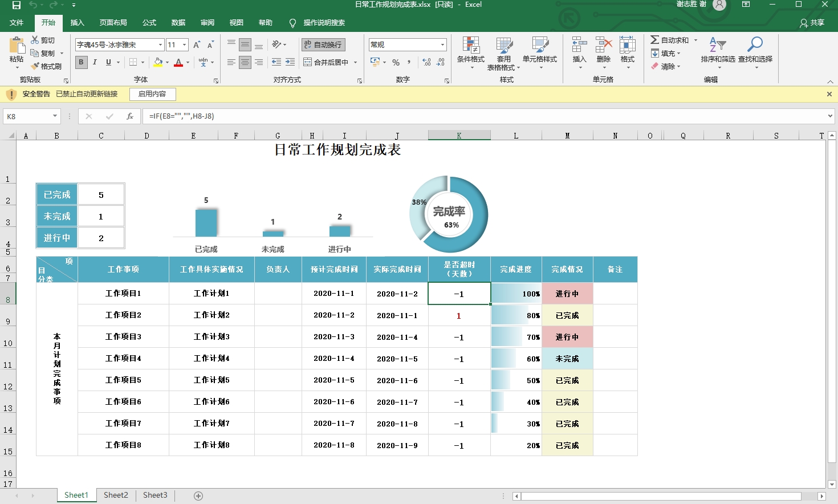Apply the yellow fill color
The height and width of the screenshot is (504, 838).
[158, 62]
